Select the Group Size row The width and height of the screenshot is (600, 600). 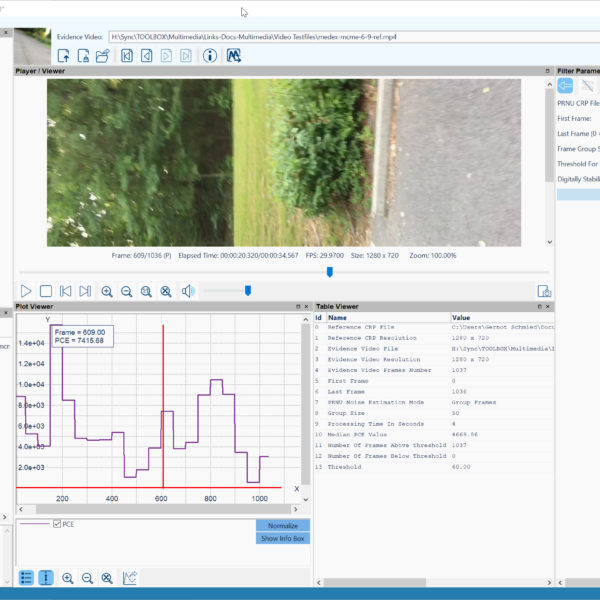pos(434,413)
